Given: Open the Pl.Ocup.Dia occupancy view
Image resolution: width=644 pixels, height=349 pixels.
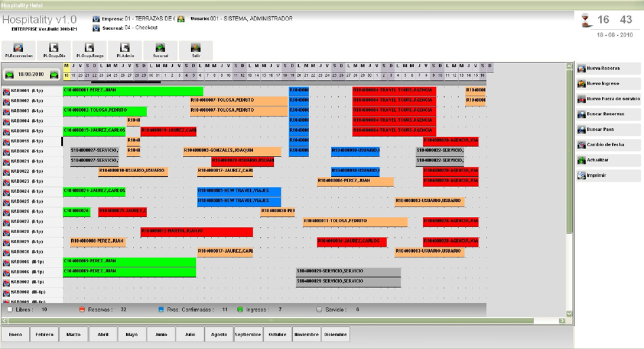Looking at the screenshot, I should (54, 51).
